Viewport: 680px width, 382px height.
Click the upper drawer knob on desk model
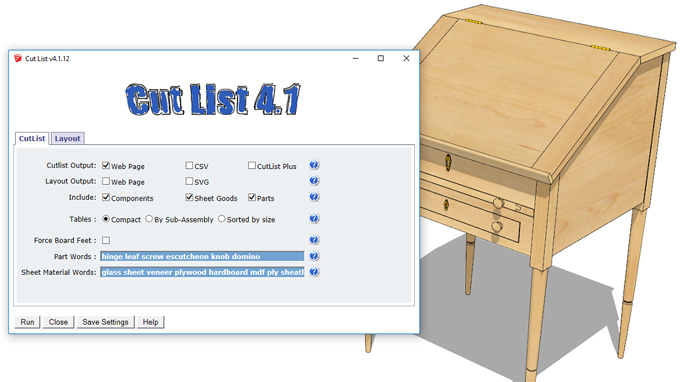pos(498,203)
